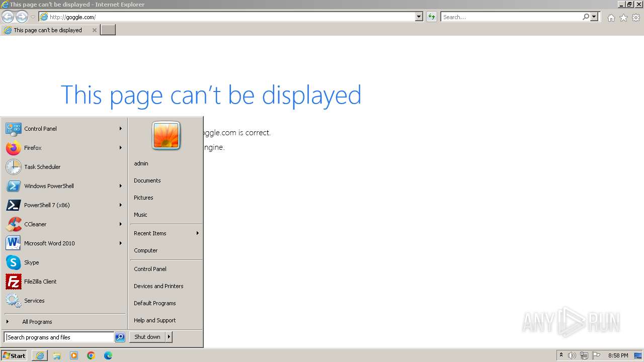
Task: Click the user account picture
Action: point(166,136)
